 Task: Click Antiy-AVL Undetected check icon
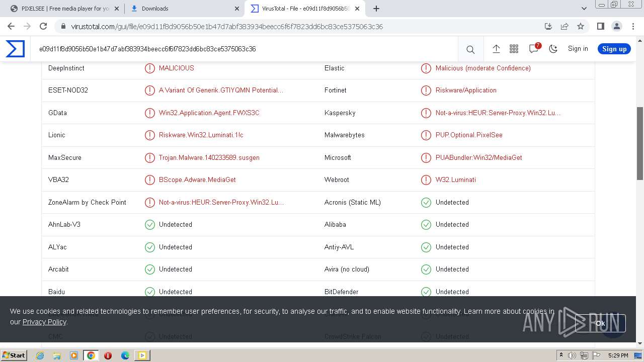426,247
